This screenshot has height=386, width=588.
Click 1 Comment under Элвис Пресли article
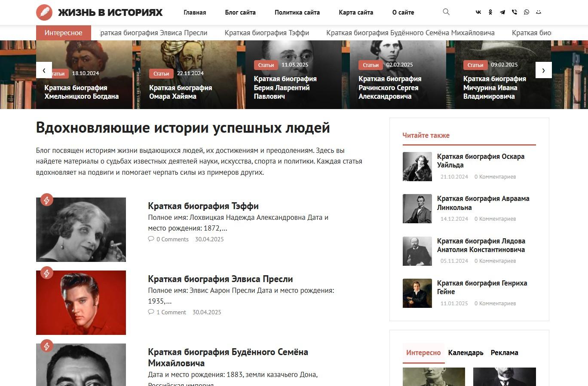click(x=171, y=312)
